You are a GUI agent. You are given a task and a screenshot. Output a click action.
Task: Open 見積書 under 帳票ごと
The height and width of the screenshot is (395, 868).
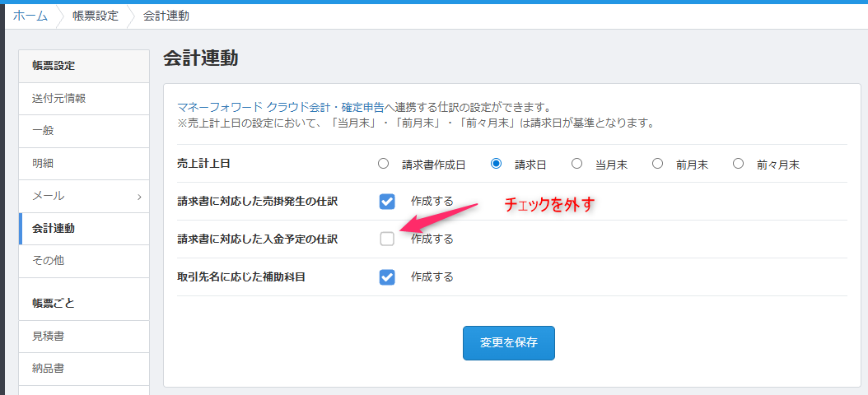48,336
